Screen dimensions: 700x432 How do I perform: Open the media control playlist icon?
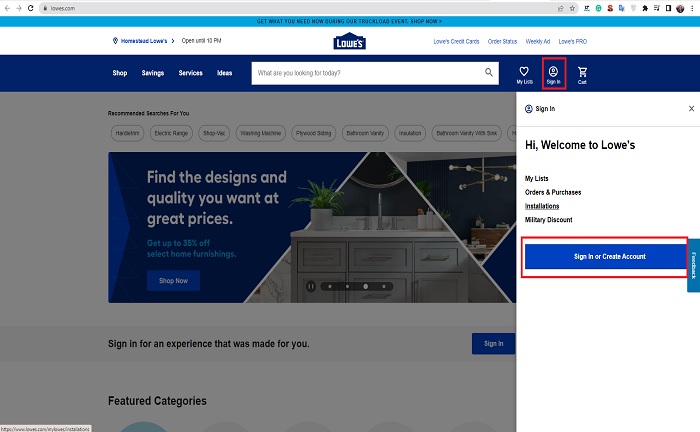(657, 8)
